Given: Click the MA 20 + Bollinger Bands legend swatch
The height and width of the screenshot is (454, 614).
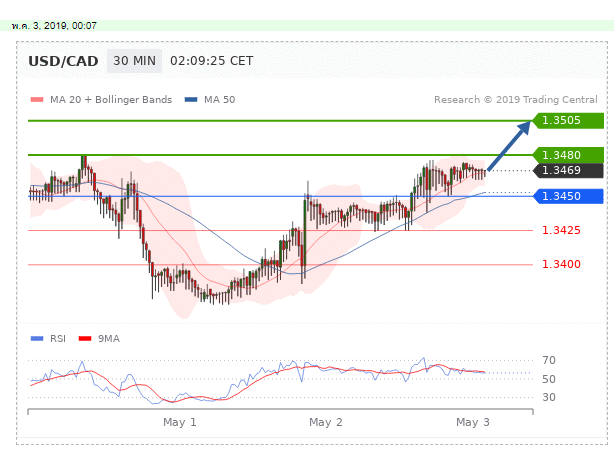Looking at the screenshot, I should [x=37, y=100].
